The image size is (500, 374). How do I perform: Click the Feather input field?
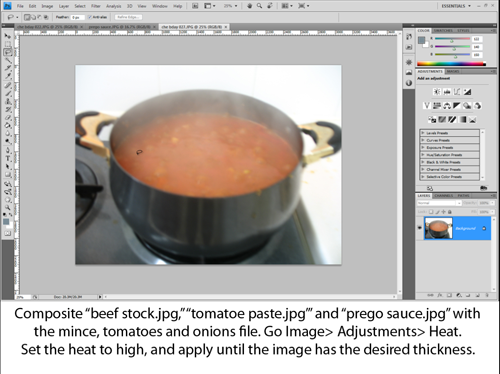77,17
